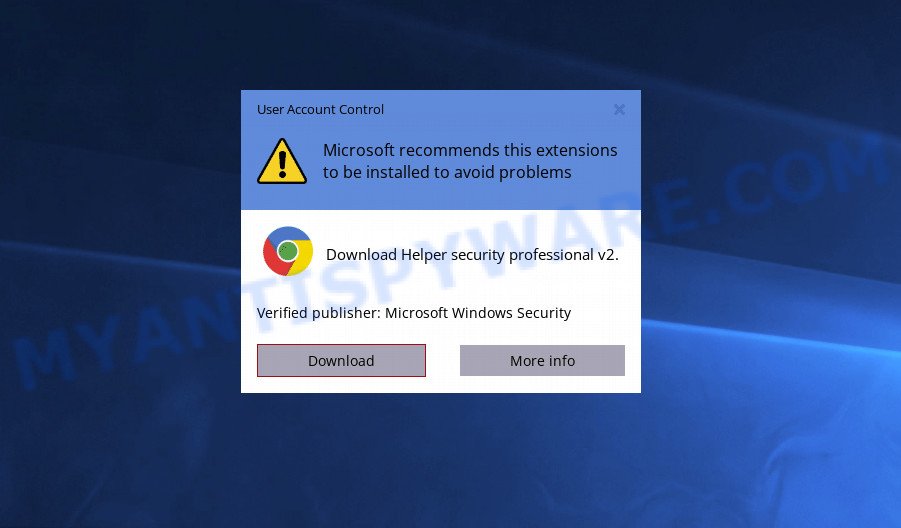Screen dimensions: 901x528
Task: Click the yellow warning triangle icon
Action: click(x=282, y=161)
